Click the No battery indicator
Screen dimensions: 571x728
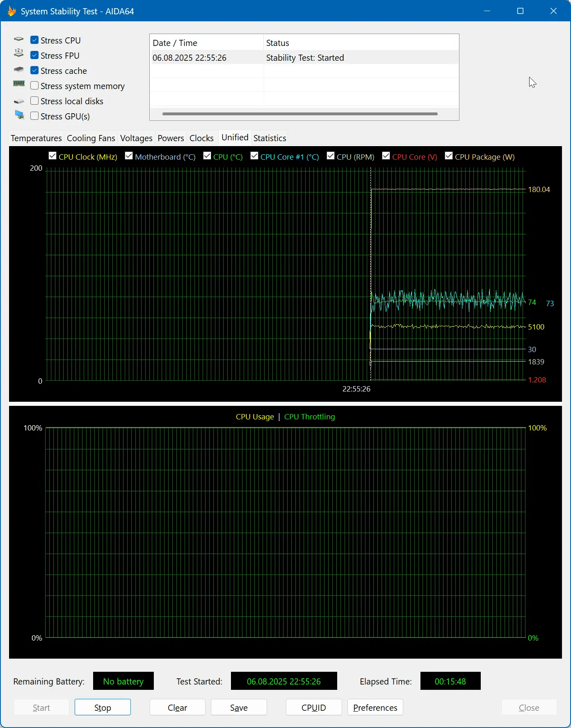[x=123, y=681]
